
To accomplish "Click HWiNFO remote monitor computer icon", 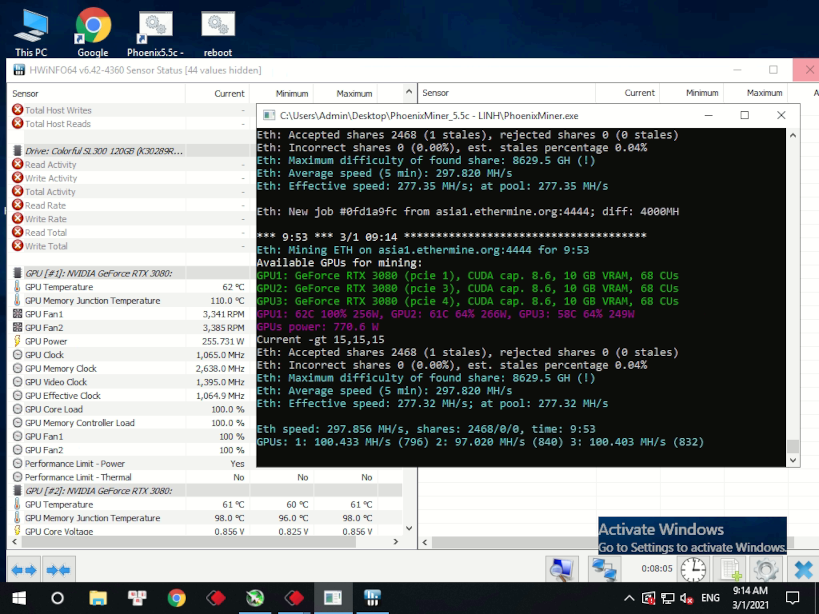I will 561,569.
